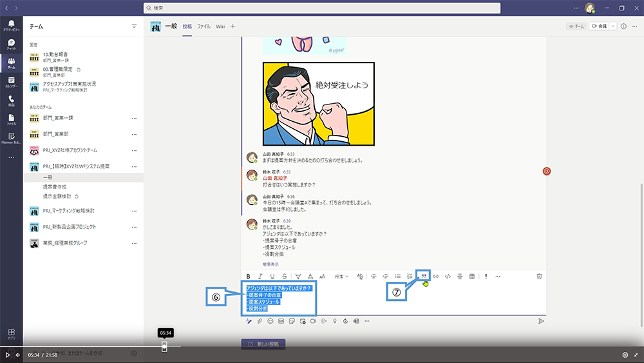Open the emoji picker

270,321
